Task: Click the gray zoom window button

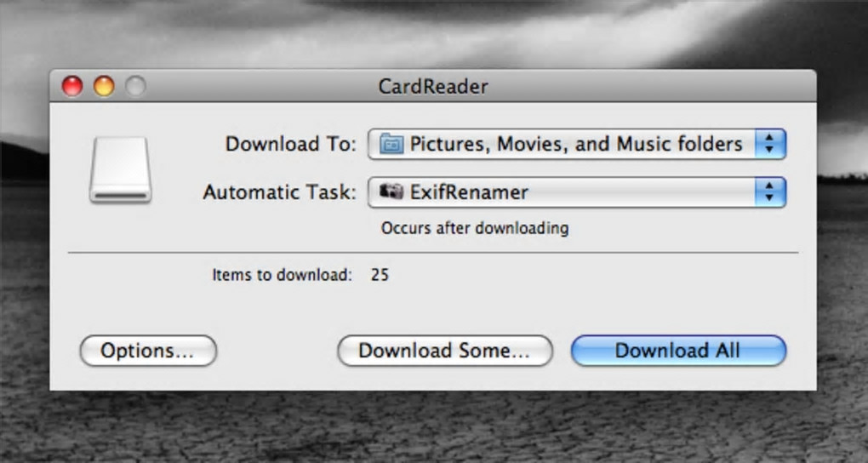Action: click(x=135, y=86)
